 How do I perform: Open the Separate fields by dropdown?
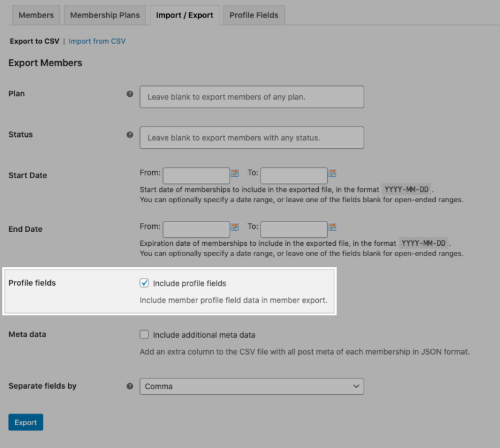pos(252,386)
